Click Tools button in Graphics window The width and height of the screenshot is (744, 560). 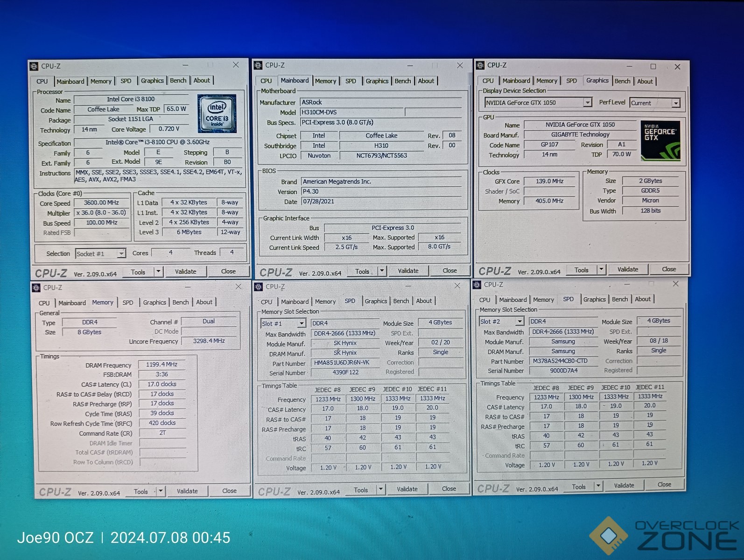click(582, 269)
